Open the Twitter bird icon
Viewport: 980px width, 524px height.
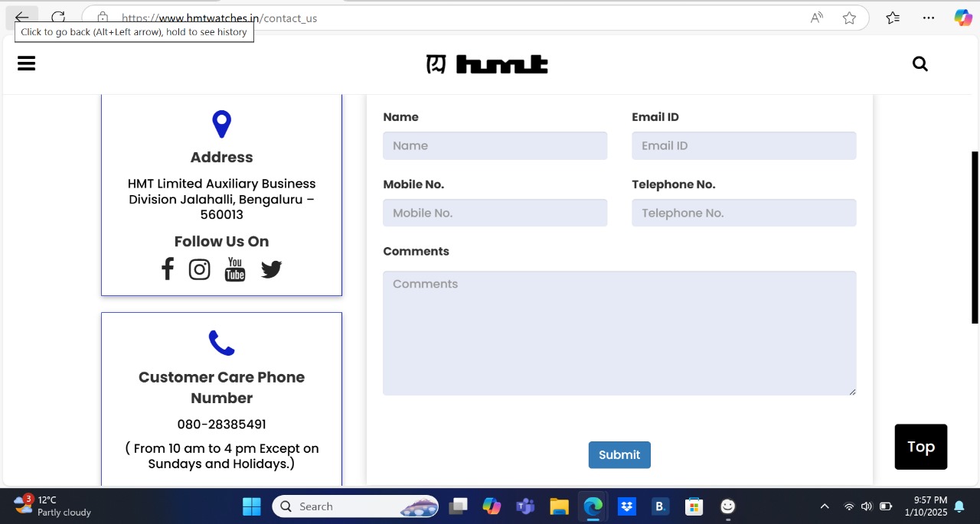tap(271, 269)
